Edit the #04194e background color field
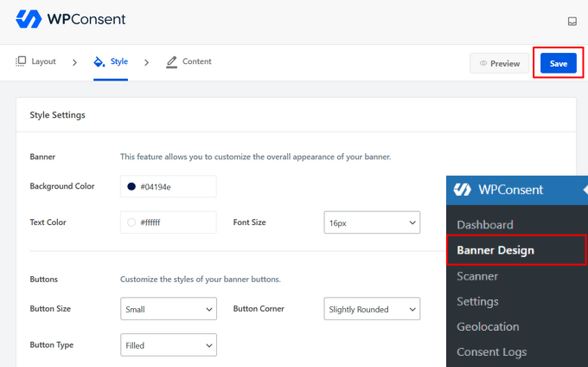This screenshot has width=588, height=367. pos(169,186)
